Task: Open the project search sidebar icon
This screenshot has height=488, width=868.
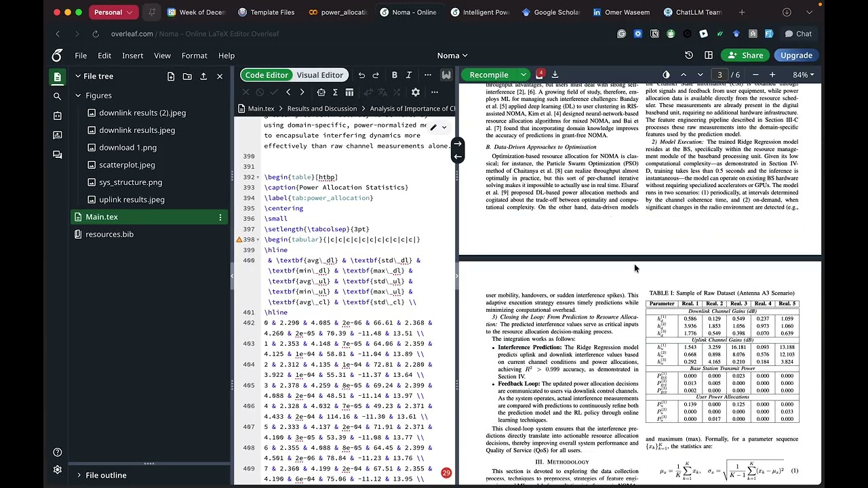Action: click(x=58, y=96)
